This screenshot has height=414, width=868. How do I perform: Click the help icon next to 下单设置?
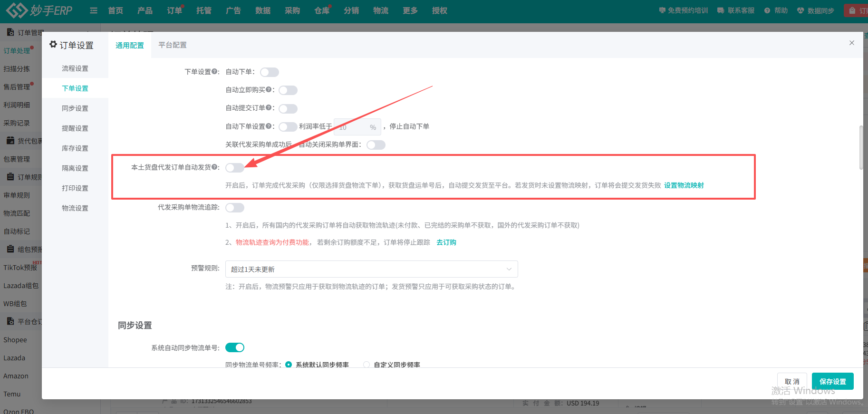pyautogui.click(x=214, y=72)
